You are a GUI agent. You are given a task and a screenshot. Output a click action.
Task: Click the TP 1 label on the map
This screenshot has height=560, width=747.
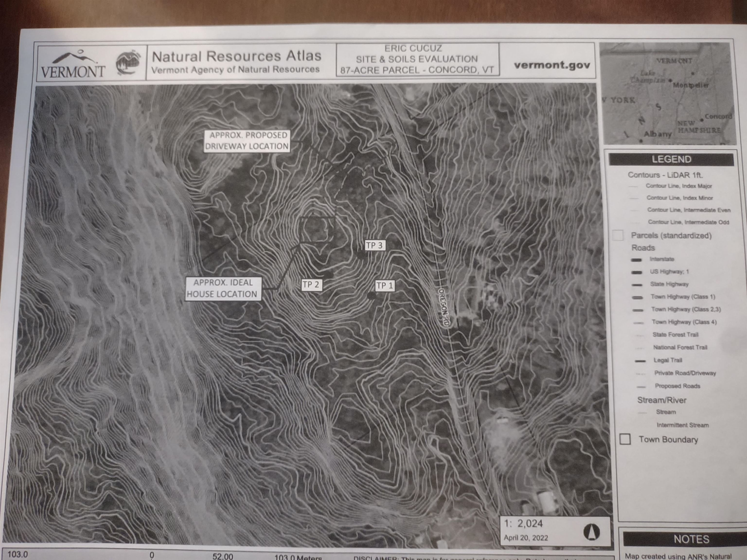(x=385, y=286)
